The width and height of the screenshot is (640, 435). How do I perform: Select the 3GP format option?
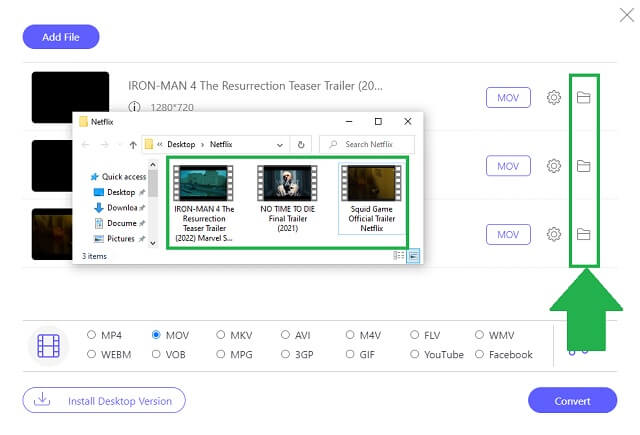pyautogui.click(x=297, y=354)
